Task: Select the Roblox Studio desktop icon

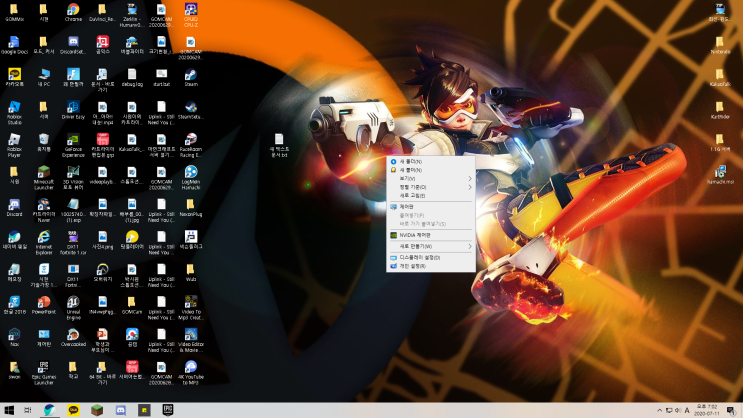Action: click(x=14, y=113)
